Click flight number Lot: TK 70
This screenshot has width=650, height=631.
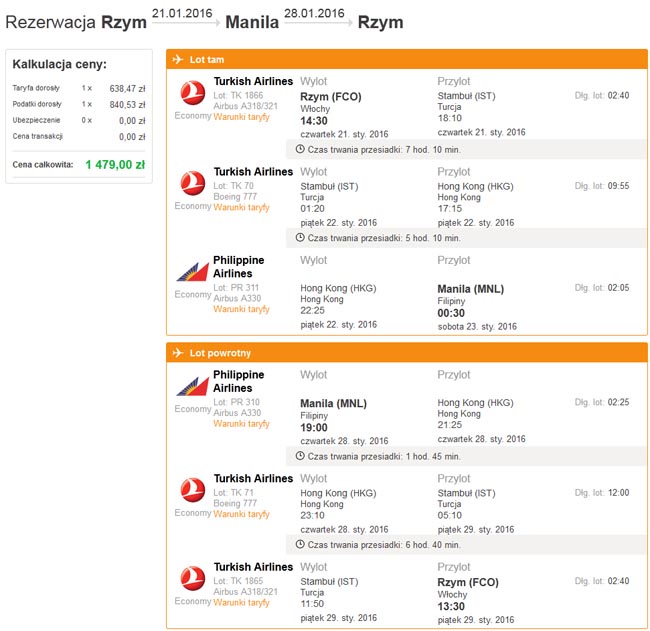233,186
